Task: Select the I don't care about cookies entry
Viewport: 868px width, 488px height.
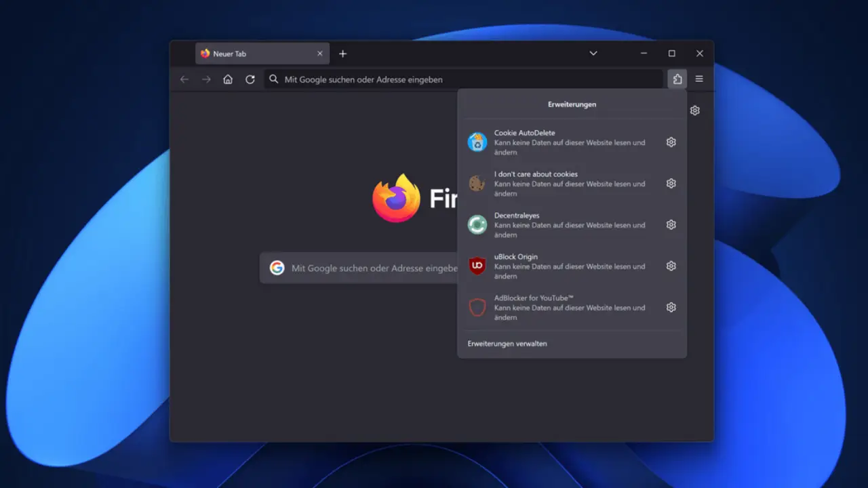Action: pos(572,184)
